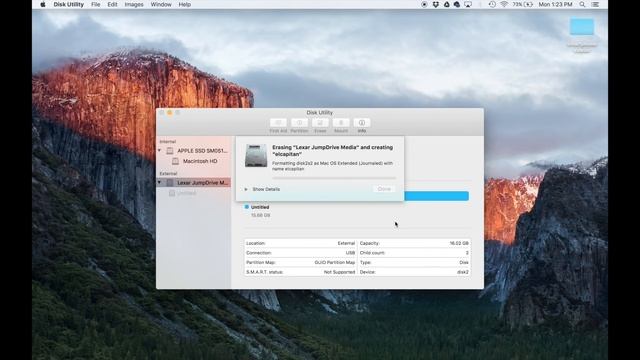Click the Show Details label
Image resolution: width=640 pixels, height=360 pixels.
point(266,189)
